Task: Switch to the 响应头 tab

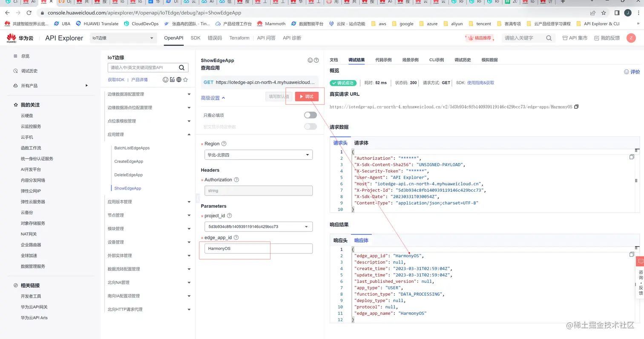Action: 340,241
